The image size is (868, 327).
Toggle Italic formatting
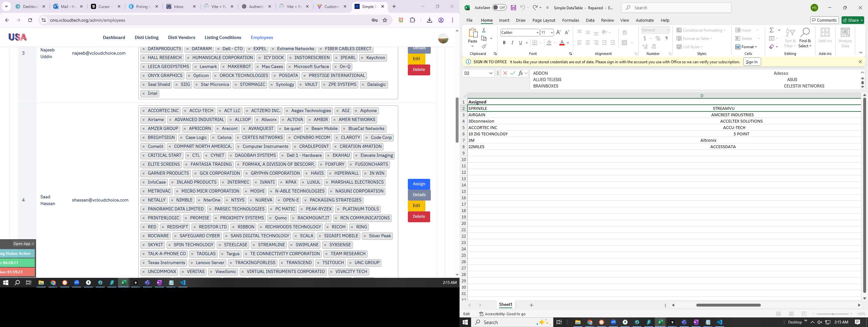coord(512,43)
